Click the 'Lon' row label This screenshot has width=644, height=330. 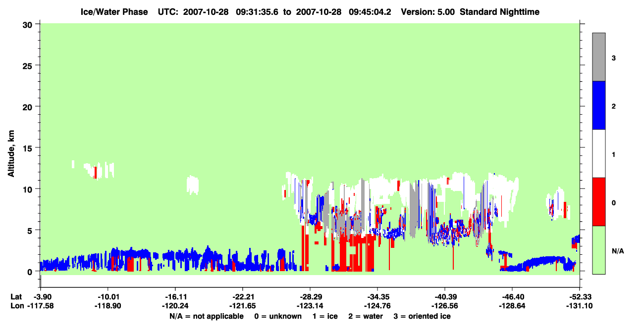[x=16, y=306]
